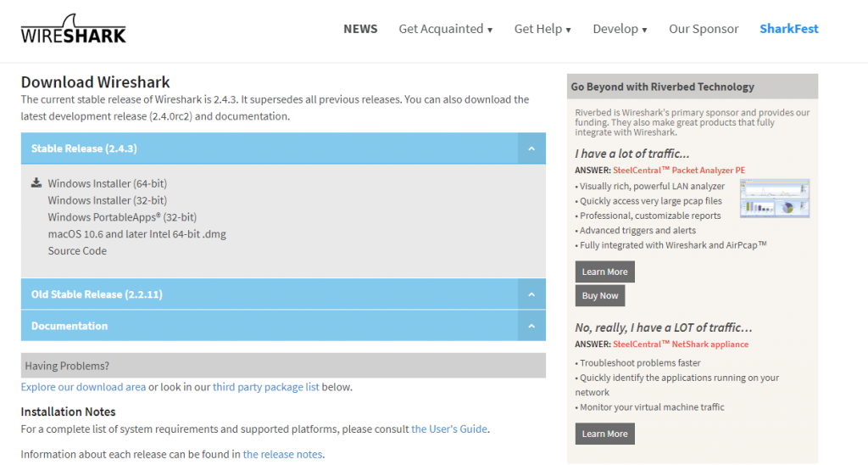Screen dimensions: 868x465
Task: Click the Packet Analyzer screenshot thumbnail
Action: [x=775, y=199]
